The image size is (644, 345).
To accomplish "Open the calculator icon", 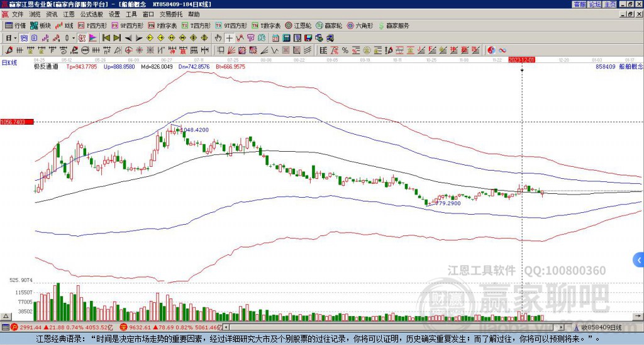I will tap(286, 38).
